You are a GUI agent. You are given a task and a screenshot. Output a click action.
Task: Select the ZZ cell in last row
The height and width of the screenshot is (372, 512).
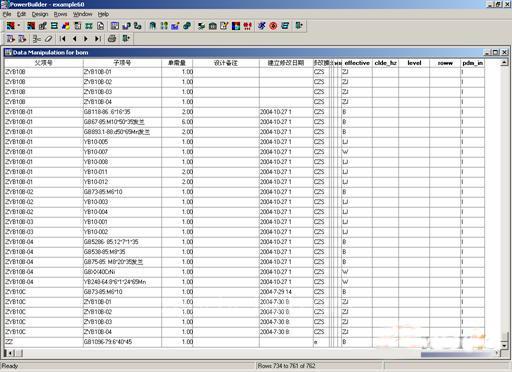pyautogui.click(x=44, y=342)
